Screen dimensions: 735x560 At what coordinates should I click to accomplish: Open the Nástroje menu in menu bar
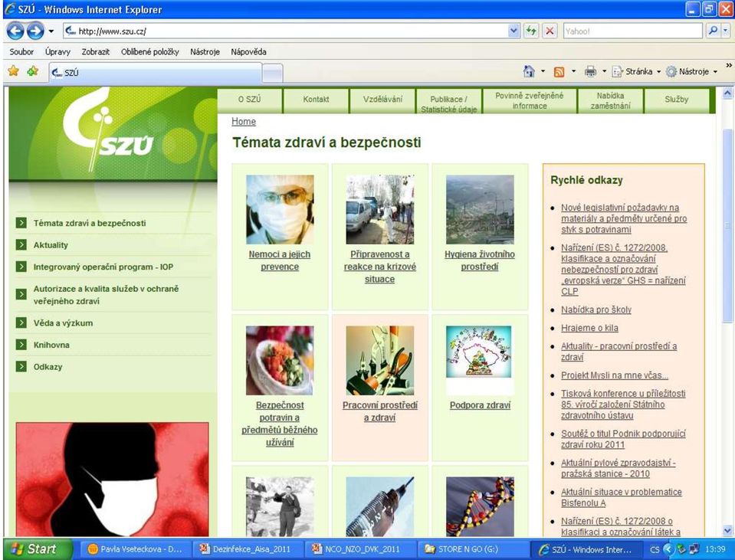coord(205,51)
